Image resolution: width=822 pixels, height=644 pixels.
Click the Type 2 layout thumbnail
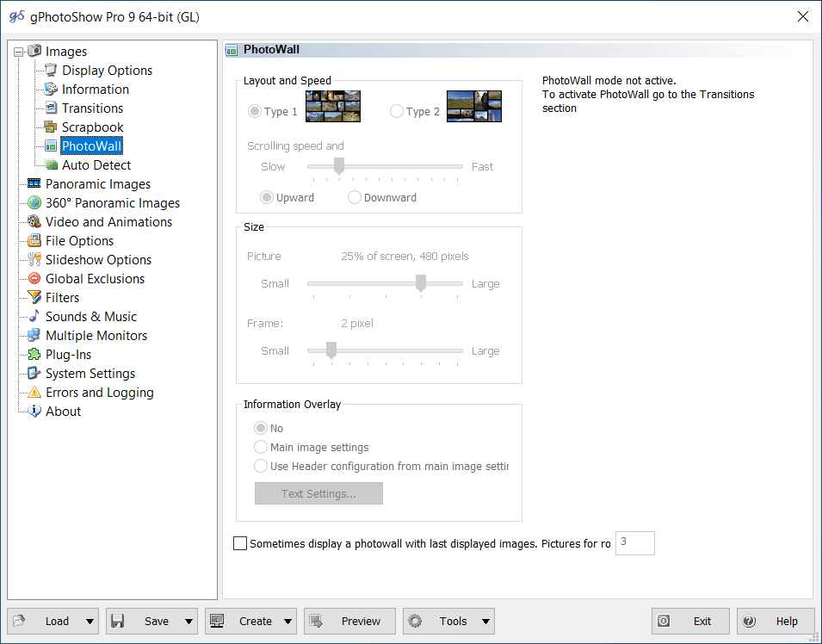click(474, 106)
